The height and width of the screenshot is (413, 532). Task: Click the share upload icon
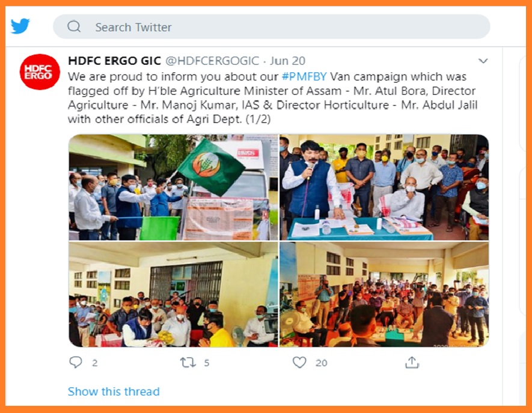(x=412, y=362)
